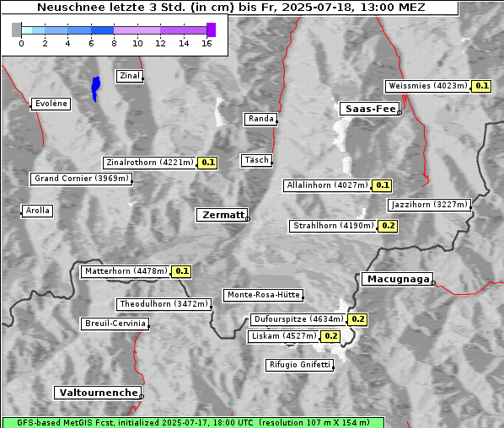Screen dimensions: 504x428
Task: Select the Grand Cornier (3969m) label
Action: 81,179
